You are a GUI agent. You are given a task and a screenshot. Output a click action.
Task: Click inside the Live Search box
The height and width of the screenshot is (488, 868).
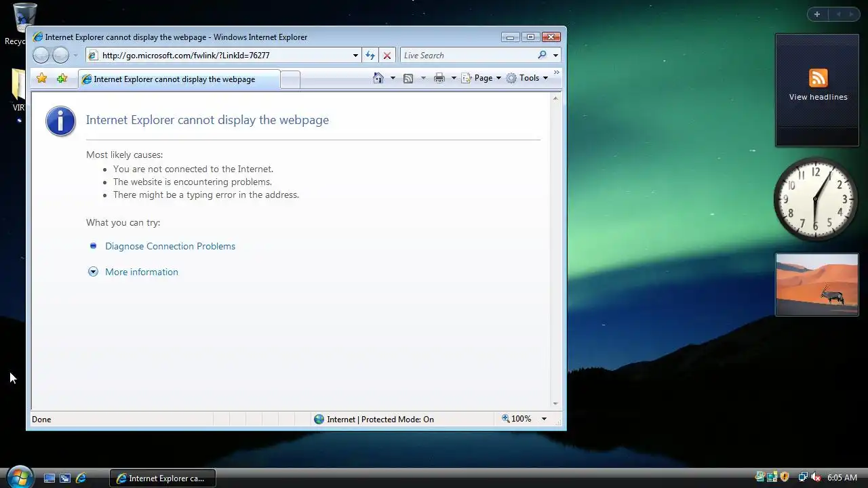(468, 56)
